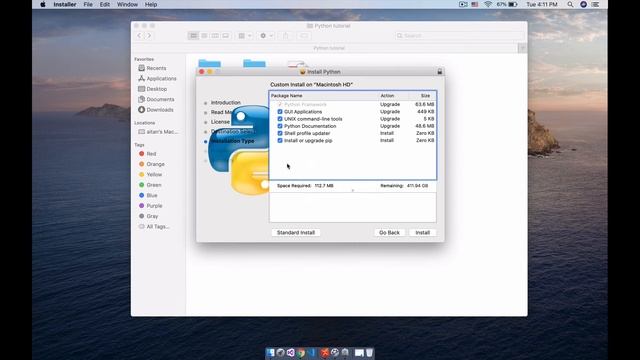This screenshot has height=360, width=640.
Task: Click the Package Name column header
Action: [x=287, y=96]
